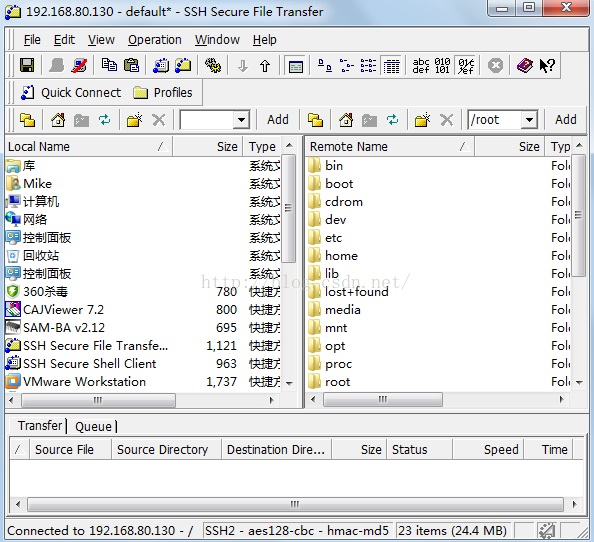594x542 pixels.
Task: Expand the /root remote path dropdown
Action: click(x=529, y=120)
